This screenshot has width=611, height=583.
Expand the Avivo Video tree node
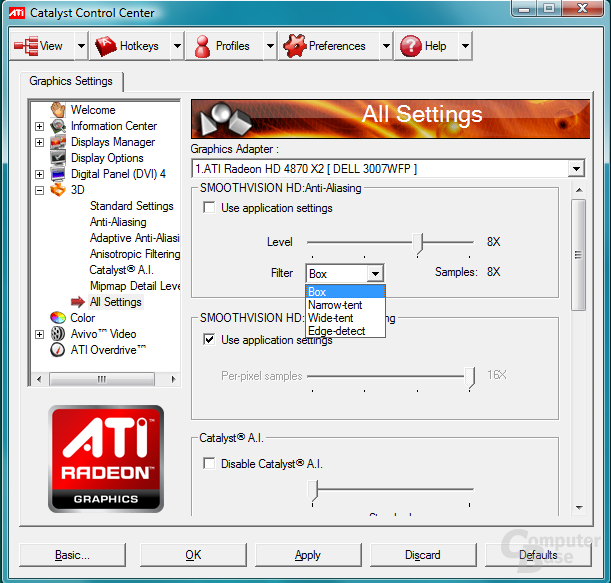click(x=39, y=334)
